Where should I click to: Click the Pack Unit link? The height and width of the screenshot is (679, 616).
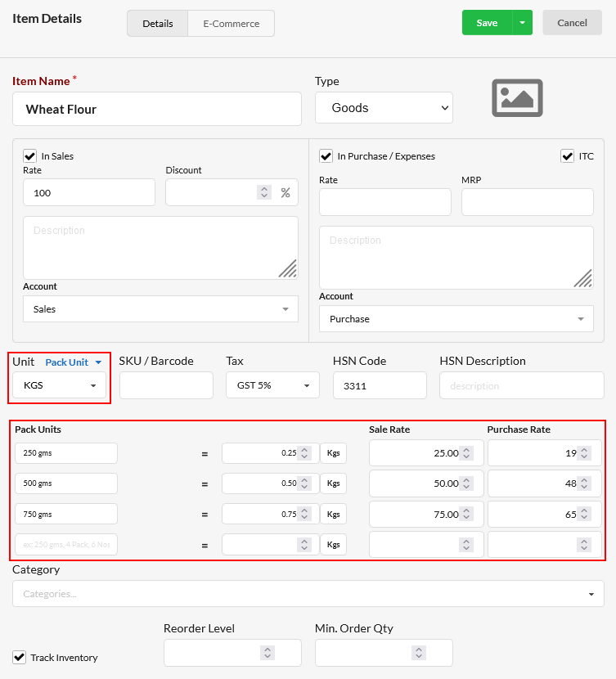pyautogui.click(x=67, y=362)
